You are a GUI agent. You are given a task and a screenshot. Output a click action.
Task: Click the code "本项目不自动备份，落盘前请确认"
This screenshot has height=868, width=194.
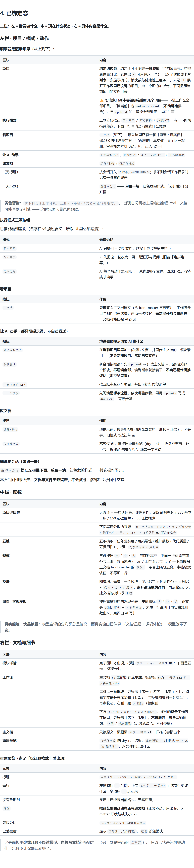pyautogui.click(x=123, y=823)
